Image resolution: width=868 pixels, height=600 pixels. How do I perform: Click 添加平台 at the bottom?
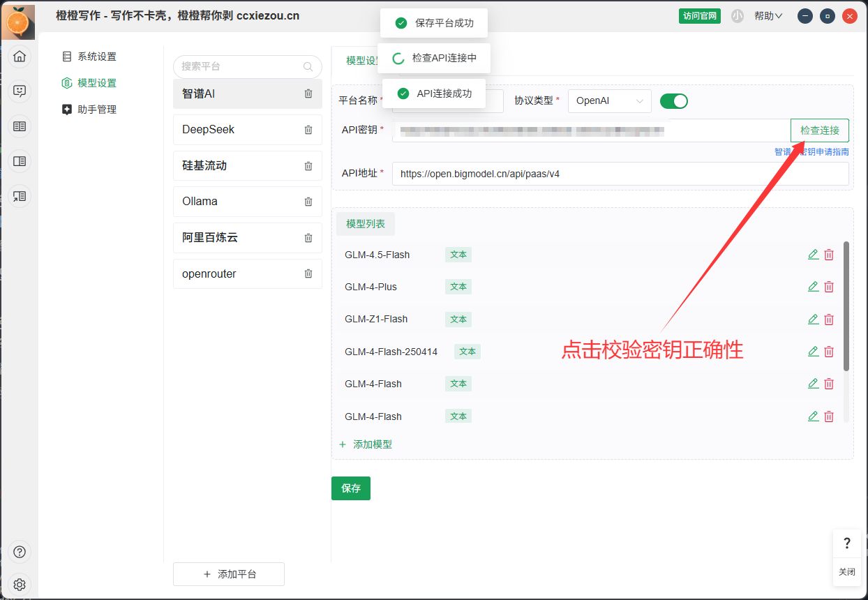pos(228,573)
